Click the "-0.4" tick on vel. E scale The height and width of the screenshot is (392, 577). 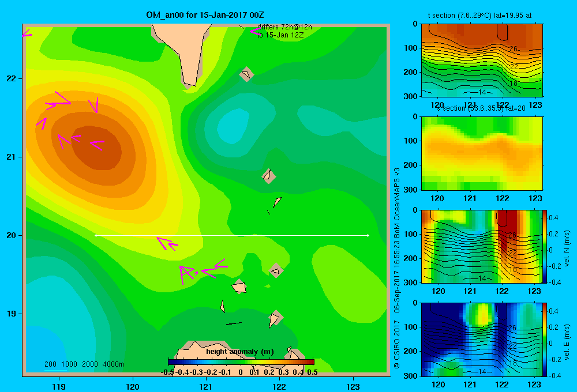[x=554, y=375]
